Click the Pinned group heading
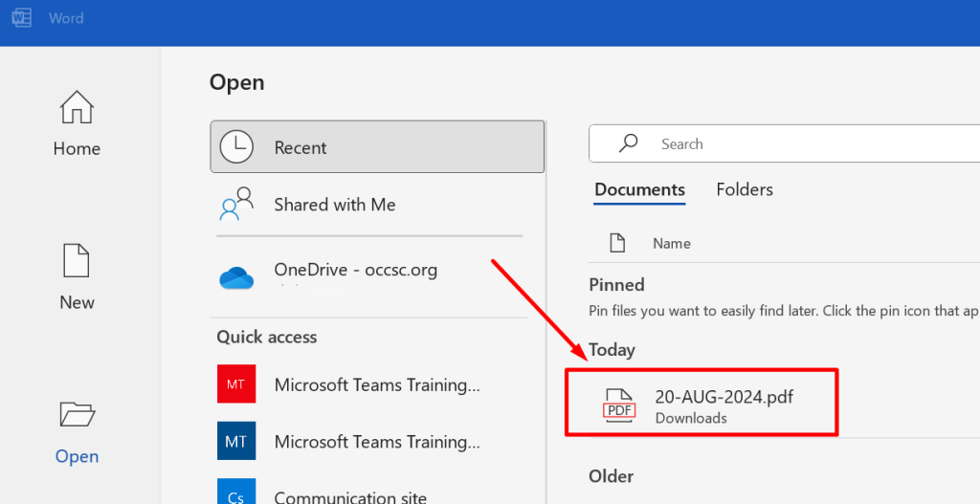Screen dimensions: 980x504 click(616, 285)
